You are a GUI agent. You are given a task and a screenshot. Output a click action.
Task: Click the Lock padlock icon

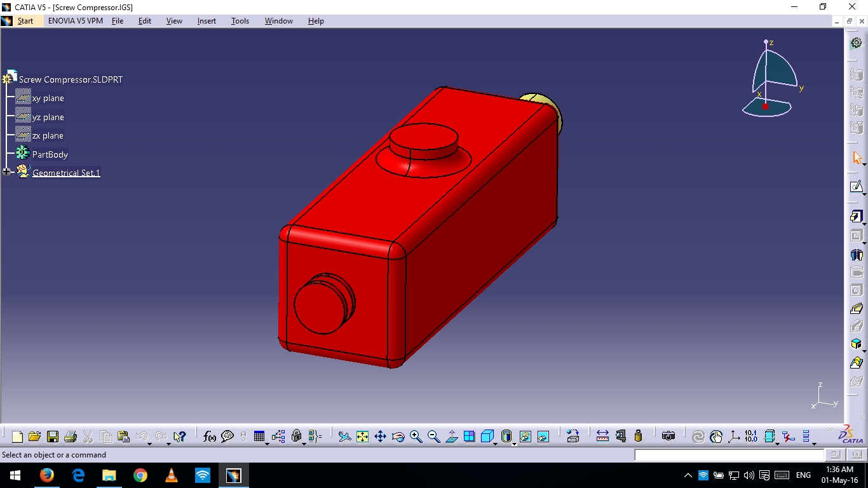(296, 437)
